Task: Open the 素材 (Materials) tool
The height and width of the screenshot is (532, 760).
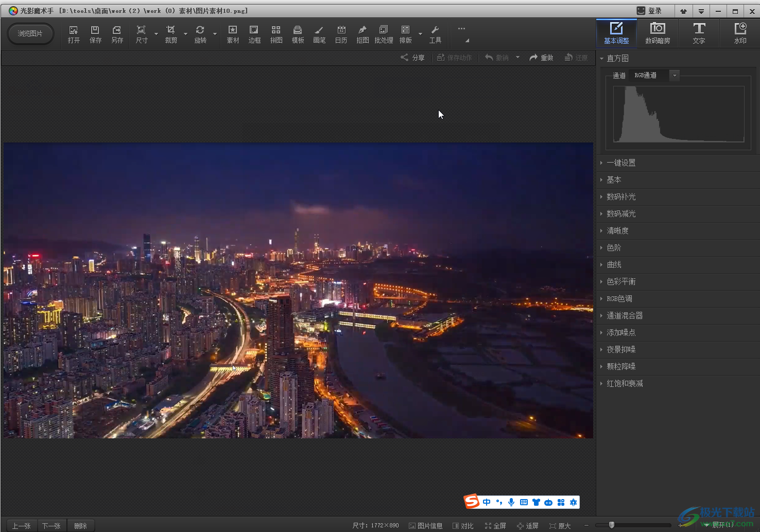Action: (x=233, y=34)
